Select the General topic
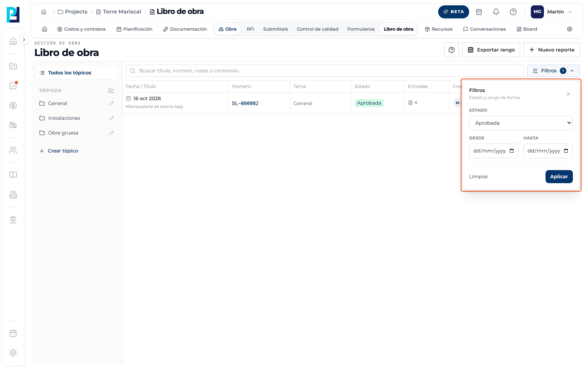Screen dimensions: 588x368 (57, 103)
